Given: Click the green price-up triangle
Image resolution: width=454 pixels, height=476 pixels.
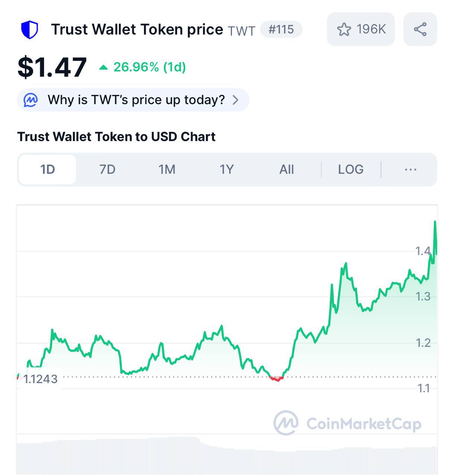Looking at the screenshot, I should click(x=103, y=67).
